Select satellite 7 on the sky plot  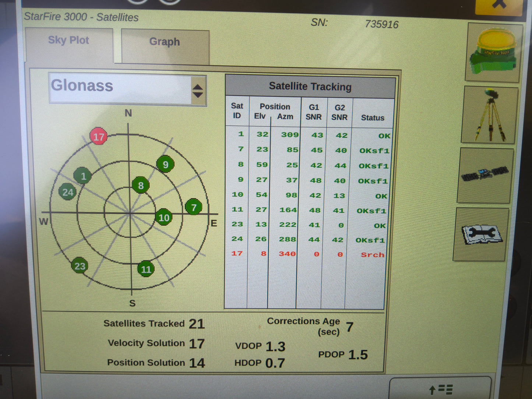193,207
